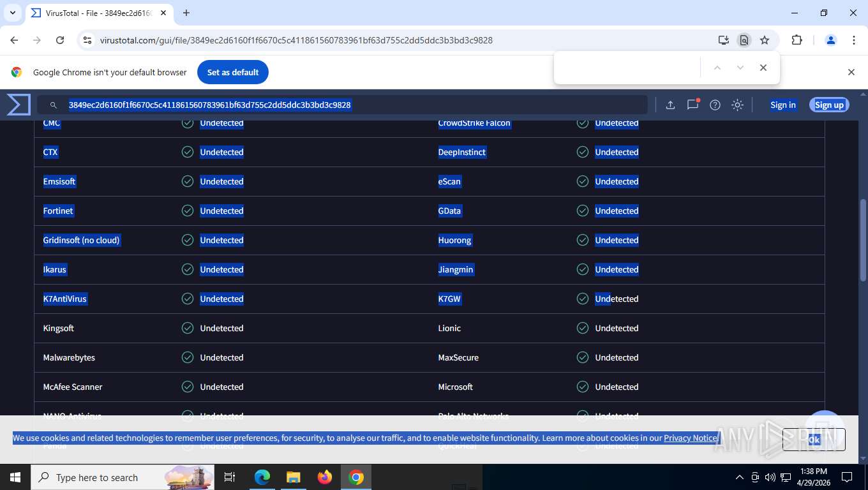Open the Windows notification center icon

[x=847, y=477]
